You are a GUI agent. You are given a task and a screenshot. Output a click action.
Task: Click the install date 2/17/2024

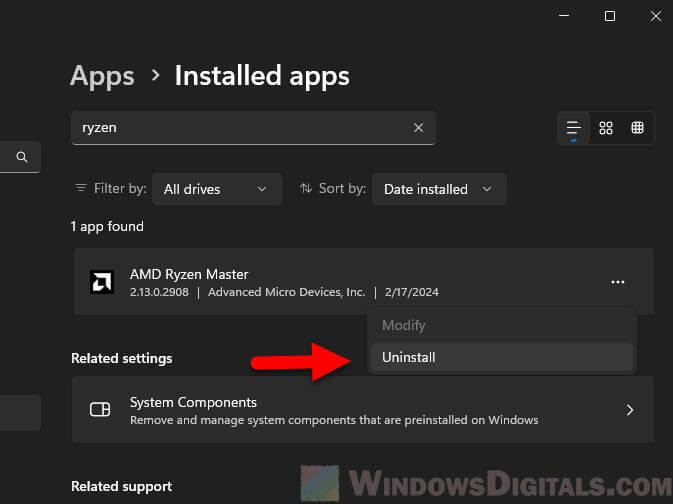412,292
